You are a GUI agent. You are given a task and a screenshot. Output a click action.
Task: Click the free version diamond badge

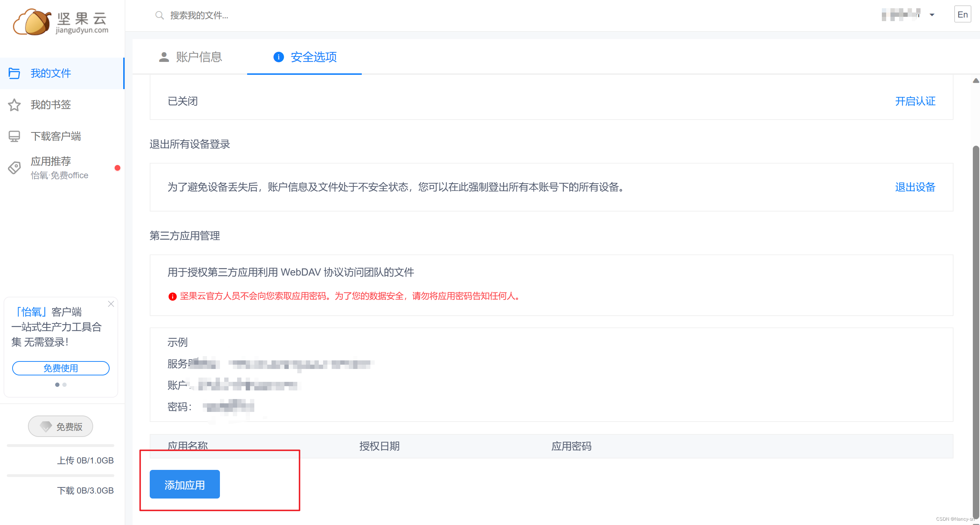coord(61,426)
